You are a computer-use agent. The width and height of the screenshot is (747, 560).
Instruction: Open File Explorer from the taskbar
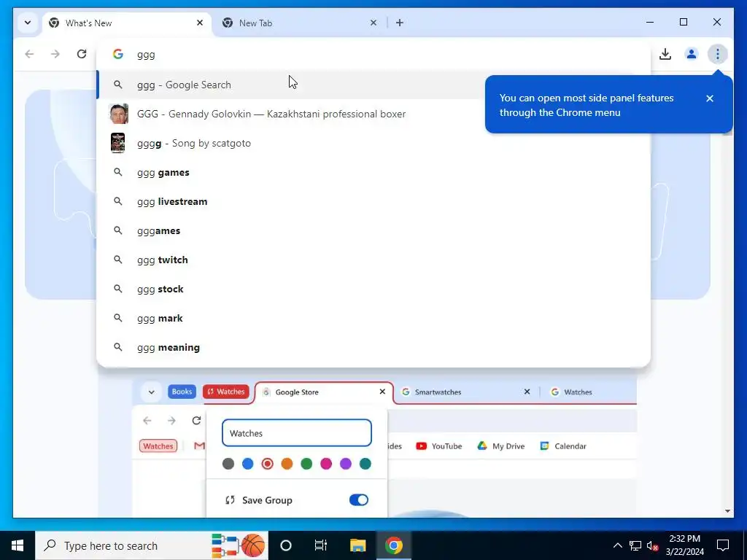pyautogui.click(x=357, y=545)
